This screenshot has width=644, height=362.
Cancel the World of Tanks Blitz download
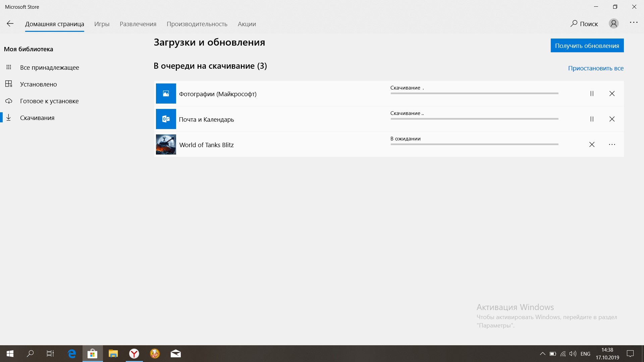[x=592, y=144]
